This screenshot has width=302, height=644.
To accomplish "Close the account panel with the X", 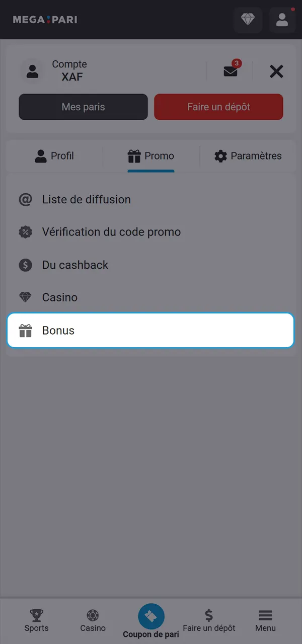I will point(276,71).
